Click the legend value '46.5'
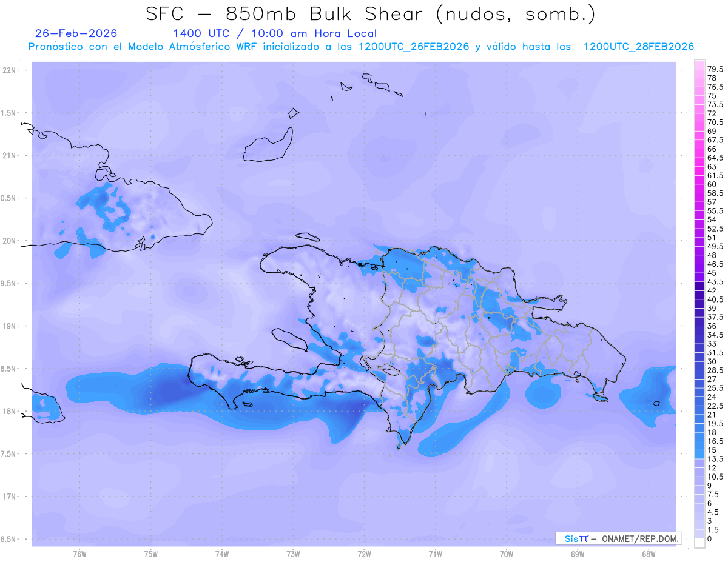 click(716, 264)
